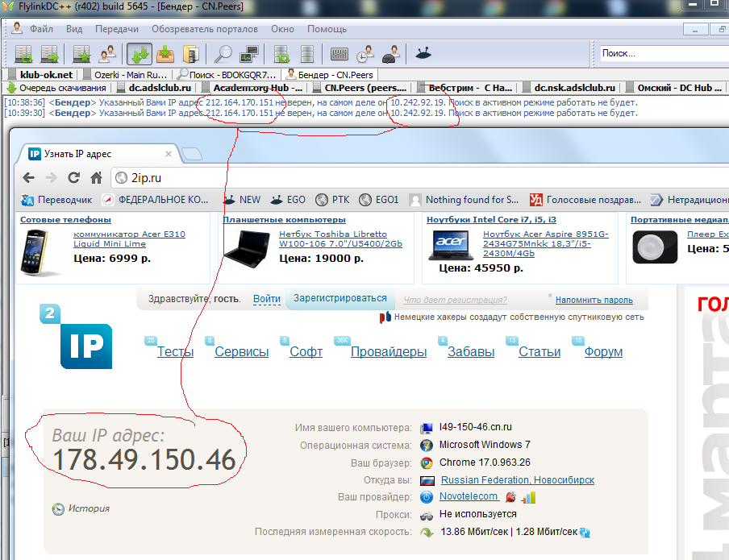Select the Бендер - CN.Peers tab
Image resolution: width=729 pixels, height=560 pixels.
click(x=330, y=75)
